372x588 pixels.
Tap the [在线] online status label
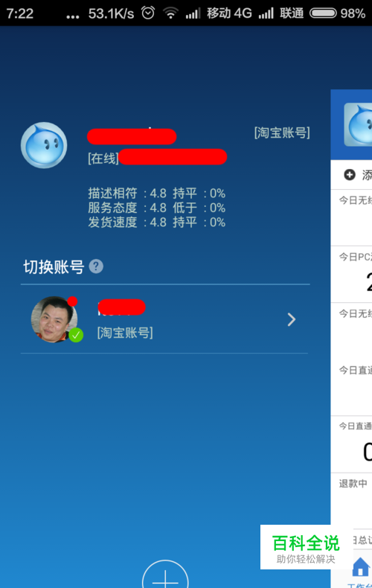coord(103,159)
